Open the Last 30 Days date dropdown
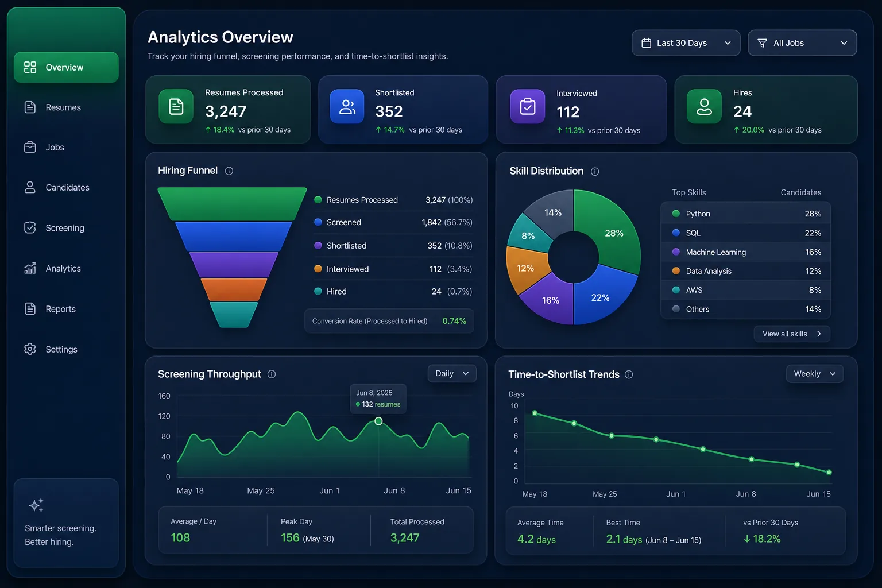The width and height of the screenshot is (882, 588). [x=686, y=43]
